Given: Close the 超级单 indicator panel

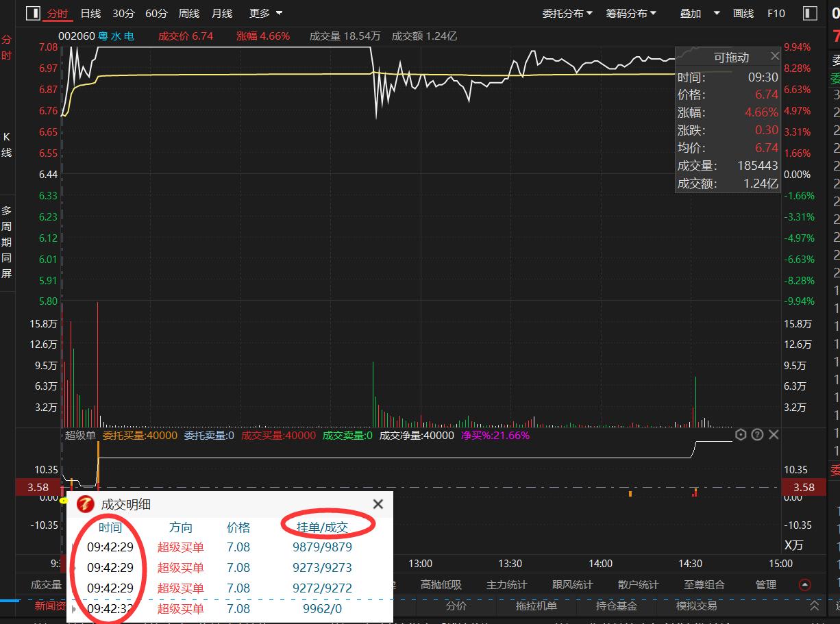Looking at the screenshot, I should tap(774, 434).
